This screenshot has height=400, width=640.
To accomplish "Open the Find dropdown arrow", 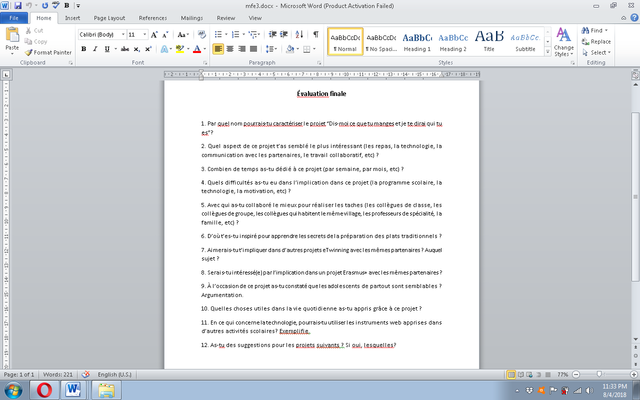I will click(606, 31).
